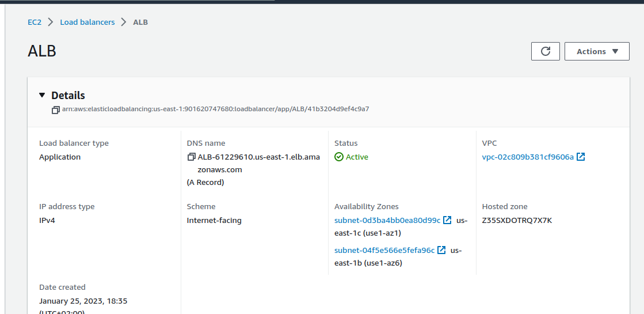644x314 pixels.
Task: Click the VPC label
Action: click(x=489, y=143)
